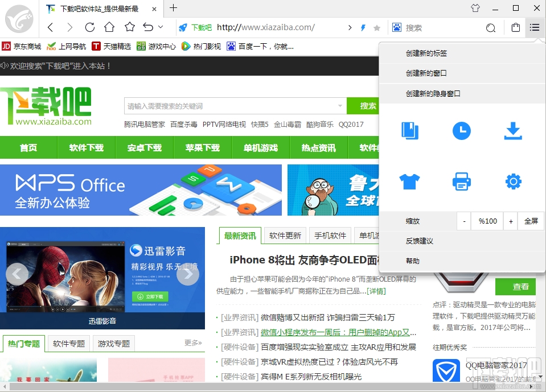The height and width of the screenshot is (392, 546).
Task: Go to homepage using the home icon
Action: pos(110,27)
